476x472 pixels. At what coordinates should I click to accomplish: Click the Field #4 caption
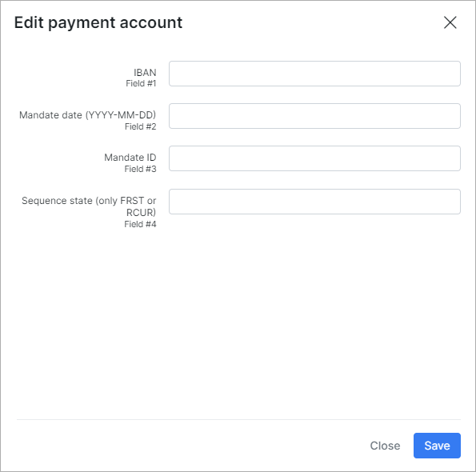[140, 224]
